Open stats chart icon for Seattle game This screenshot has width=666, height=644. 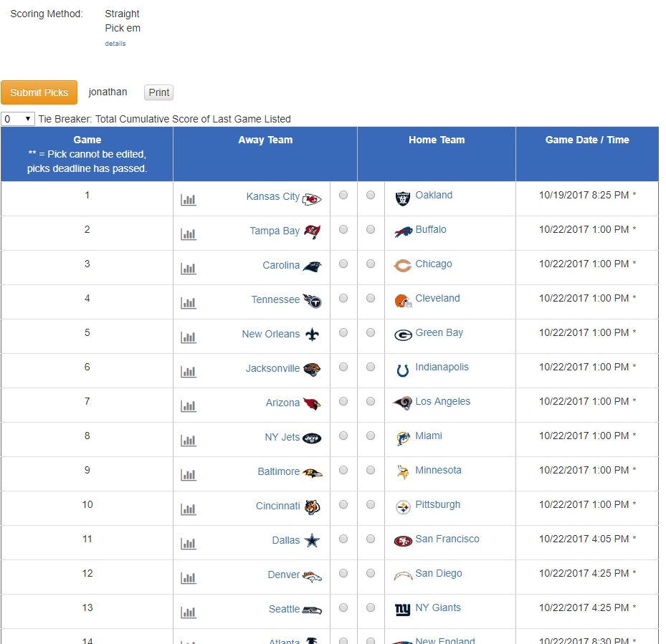pyautogui.click(x=189, y=612)
